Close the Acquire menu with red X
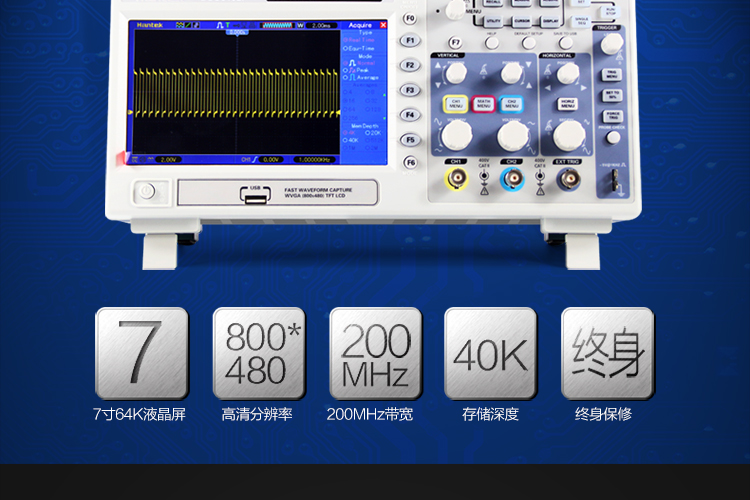750x500 pixels. (383, 25)
